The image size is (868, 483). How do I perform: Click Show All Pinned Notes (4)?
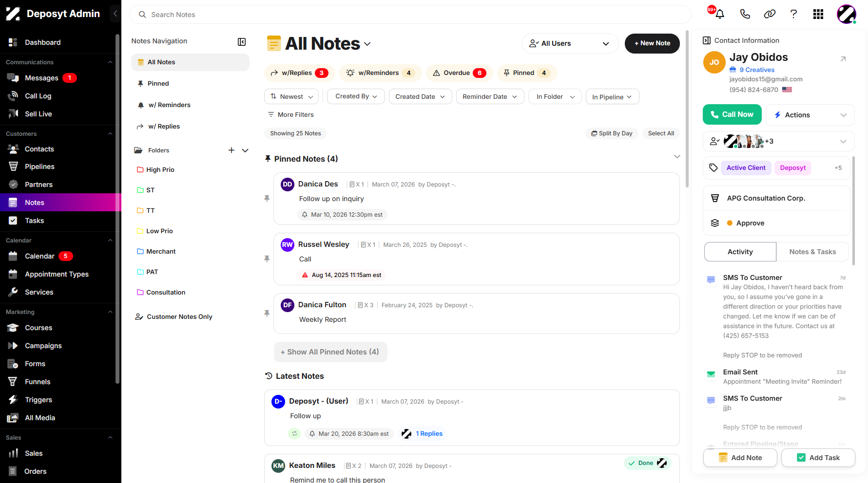[x=330, y=352]
